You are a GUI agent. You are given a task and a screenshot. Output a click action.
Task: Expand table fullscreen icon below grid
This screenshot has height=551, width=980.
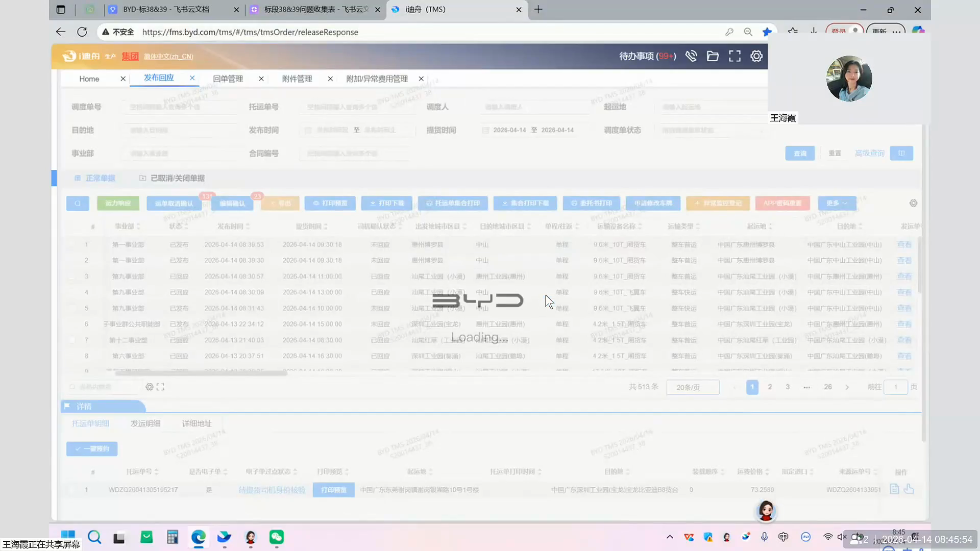[161, 387]
